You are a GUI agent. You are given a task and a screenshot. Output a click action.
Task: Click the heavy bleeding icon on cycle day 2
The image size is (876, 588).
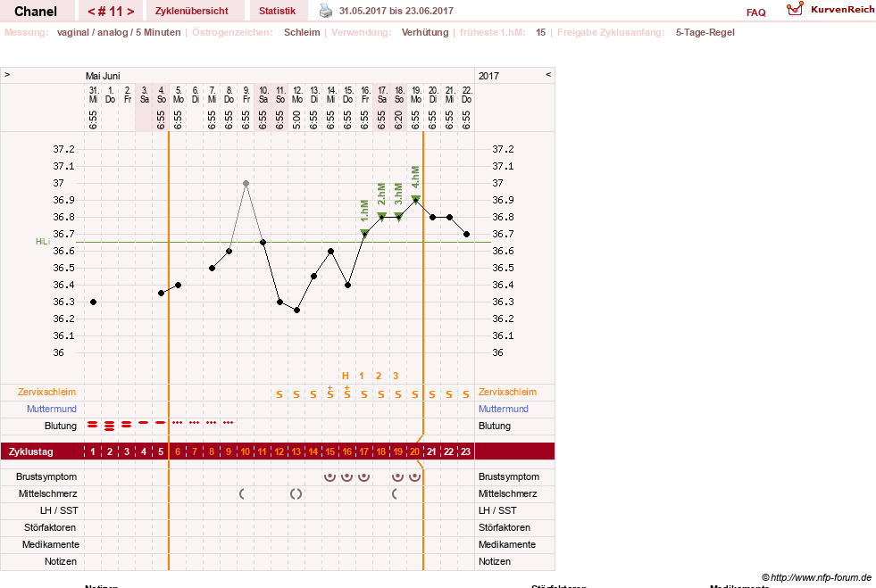pyautogui.click(x=110, y=426)
